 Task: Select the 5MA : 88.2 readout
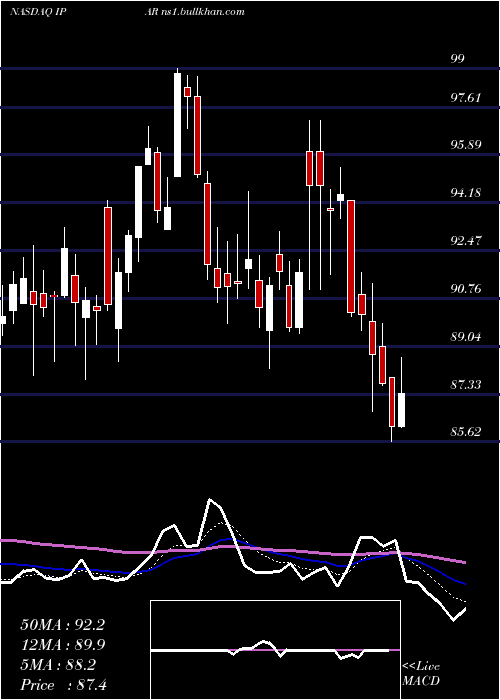(x=58, y=665)
